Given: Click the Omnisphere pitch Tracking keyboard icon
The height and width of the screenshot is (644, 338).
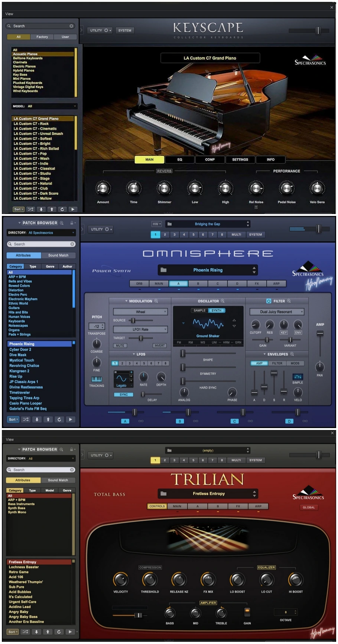Looking at the screenshot, I should (x=97, y=379).
